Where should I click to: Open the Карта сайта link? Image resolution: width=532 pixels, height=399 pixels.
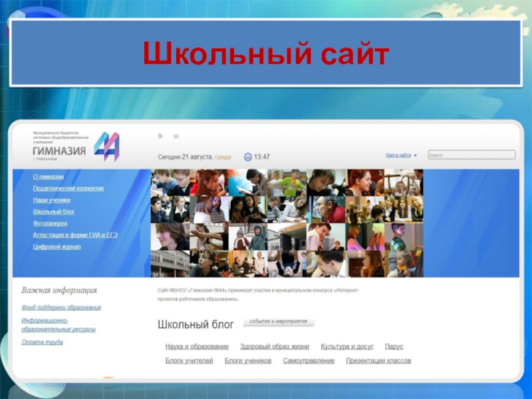pyautogui.click(x=398, y=155)
